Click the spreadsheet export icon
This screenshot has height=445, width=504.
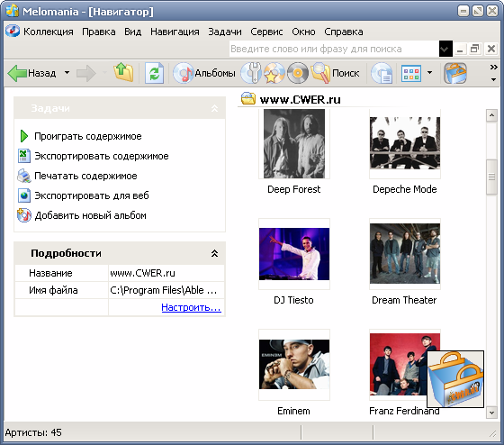pyautogui.click(x=23, y=156)
